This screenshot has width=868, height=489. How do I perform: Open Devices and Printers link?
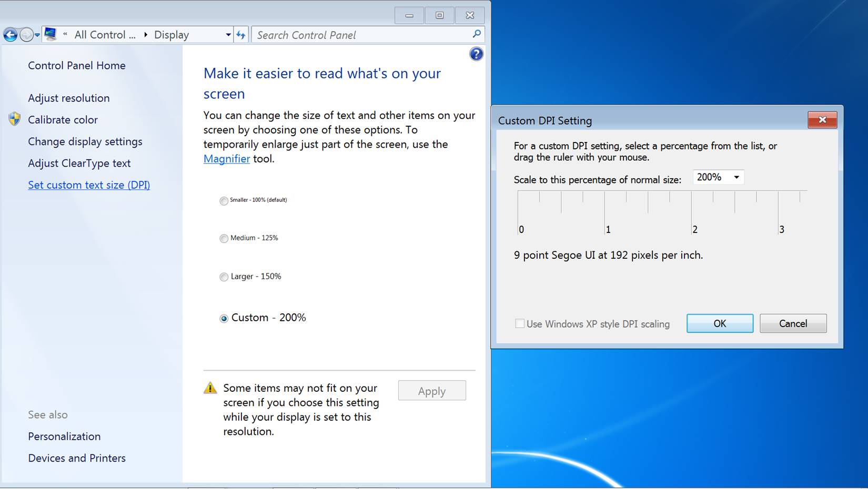coord(77,457)
